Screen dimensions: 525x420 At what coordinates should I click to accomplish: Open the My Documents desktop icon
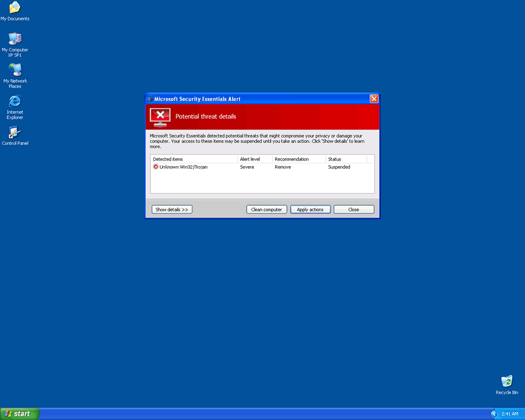[x=15, y=9]
